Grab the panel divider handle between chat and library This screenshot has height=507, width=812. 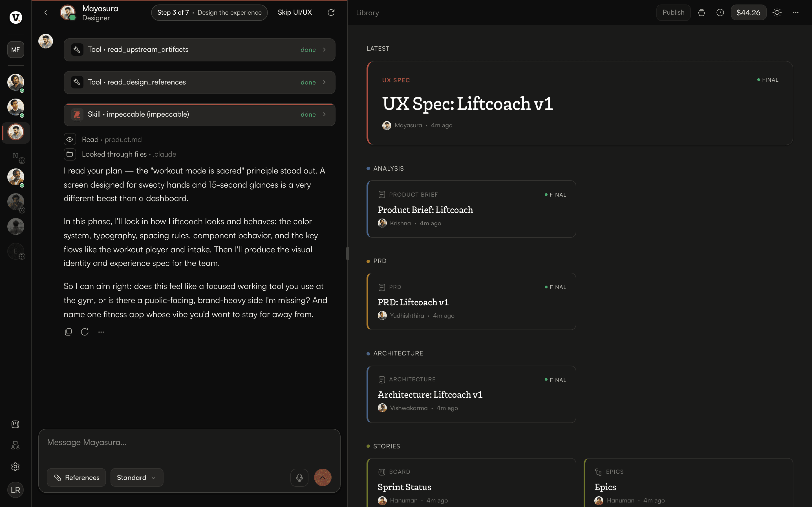click(x=348, y=253)
